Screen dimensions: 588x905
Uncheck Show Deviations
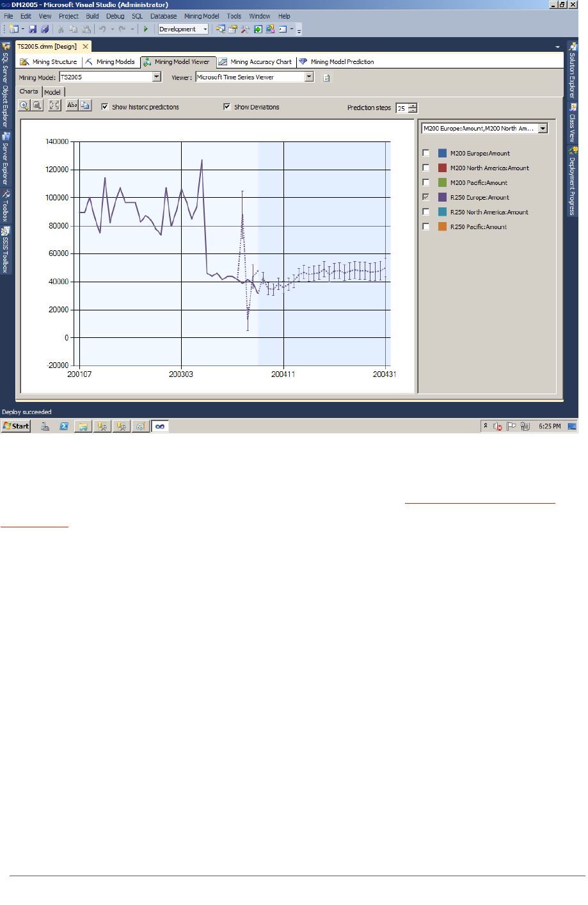(227, 107)
